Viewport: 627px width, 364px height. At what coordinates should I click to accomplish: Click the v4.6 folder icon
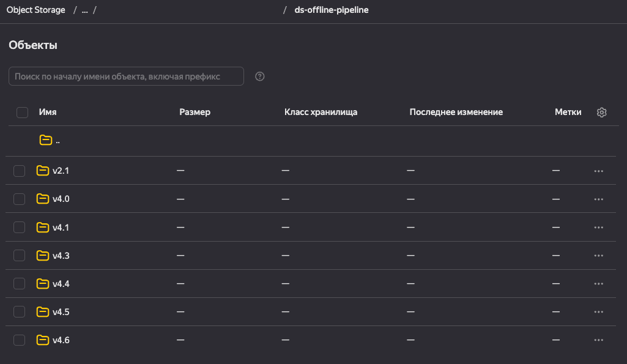pyautogui.click(x=43, y=340)
